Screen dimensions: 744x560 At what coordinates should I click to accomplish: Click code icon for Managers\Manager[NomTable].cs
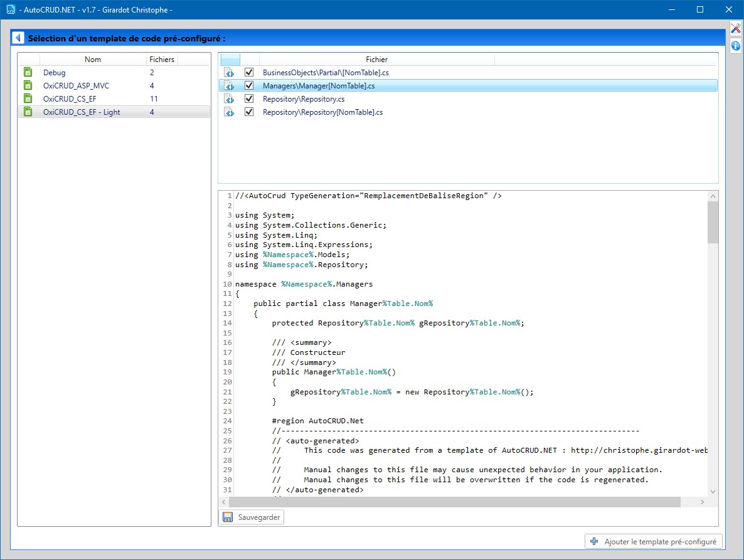(x=230, y=86)
